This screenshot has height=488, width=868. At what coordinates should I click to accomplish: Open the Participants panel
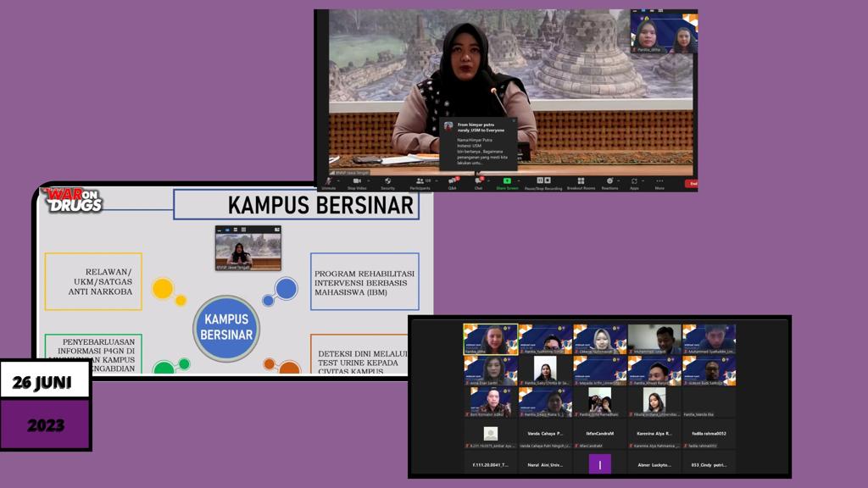(x=419, y=182)
